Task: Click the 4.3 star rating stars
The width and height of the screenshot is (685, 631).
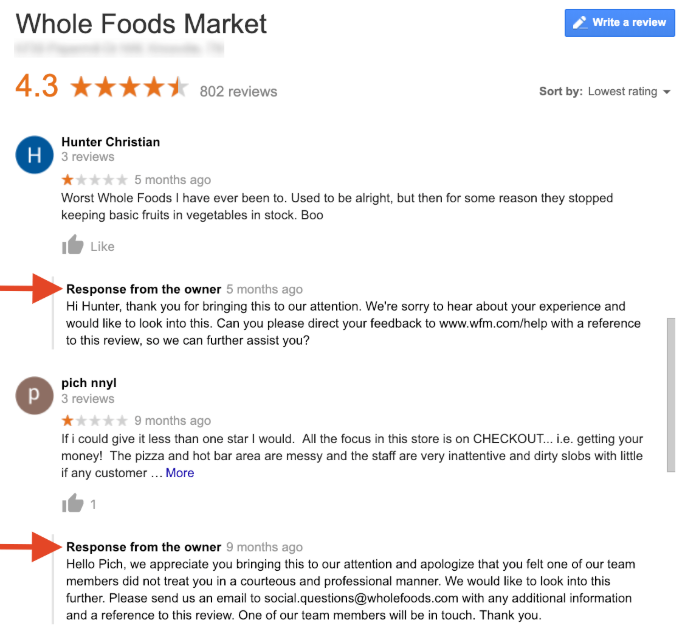Action: [x=129, y=88]
